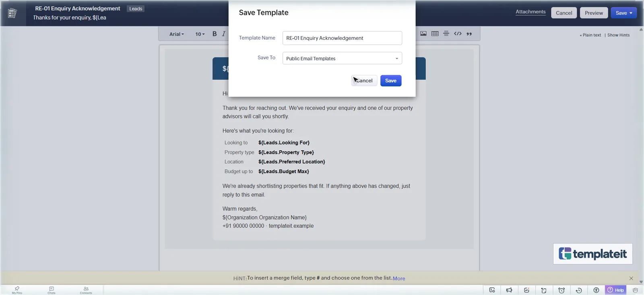Cancel the Save Template dialog

click(364, 81)
